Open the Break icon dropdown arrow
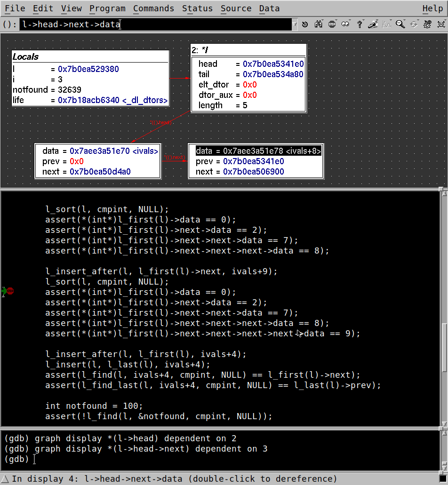Viewport: 448px width, 485px height. click(x=337, y=19)
